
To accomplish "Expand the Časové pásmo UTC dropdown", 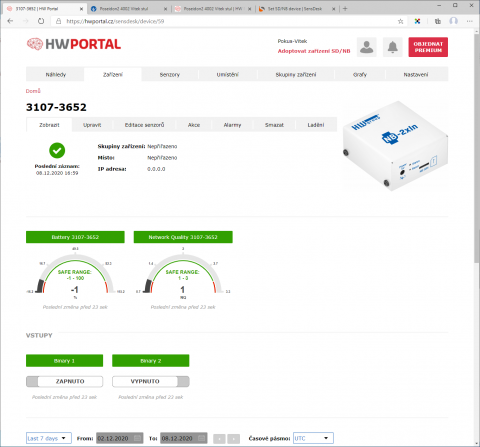I will 313,438.
